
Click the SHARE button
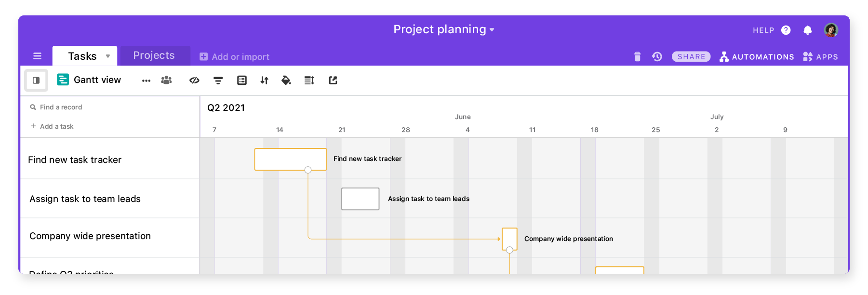coord(691,57)
